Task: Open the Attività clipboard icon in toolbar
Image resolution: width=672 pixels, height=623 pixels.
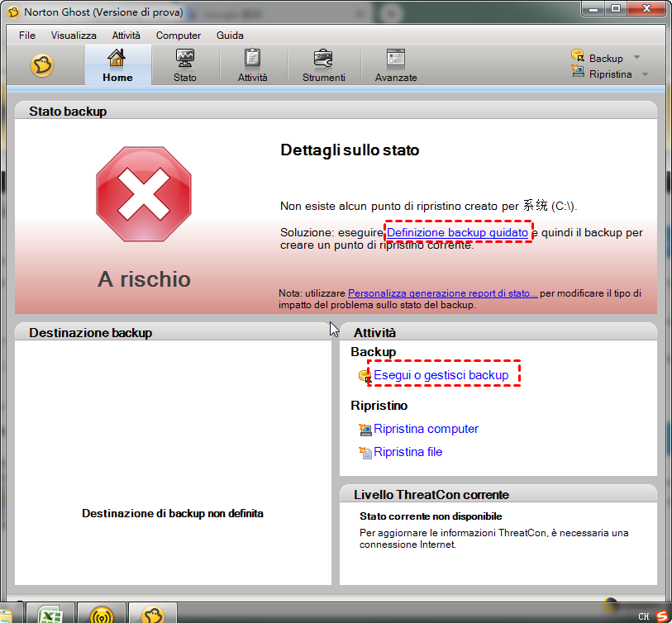Action: pyautogui.click(x=252, y=58)
